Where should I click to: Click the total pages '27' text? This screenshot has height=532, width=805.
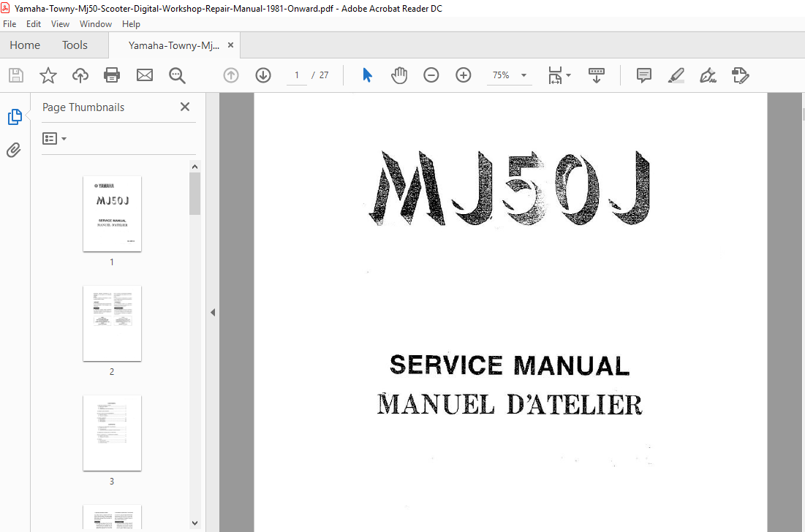pyautogui.click(x=324, y=75)
